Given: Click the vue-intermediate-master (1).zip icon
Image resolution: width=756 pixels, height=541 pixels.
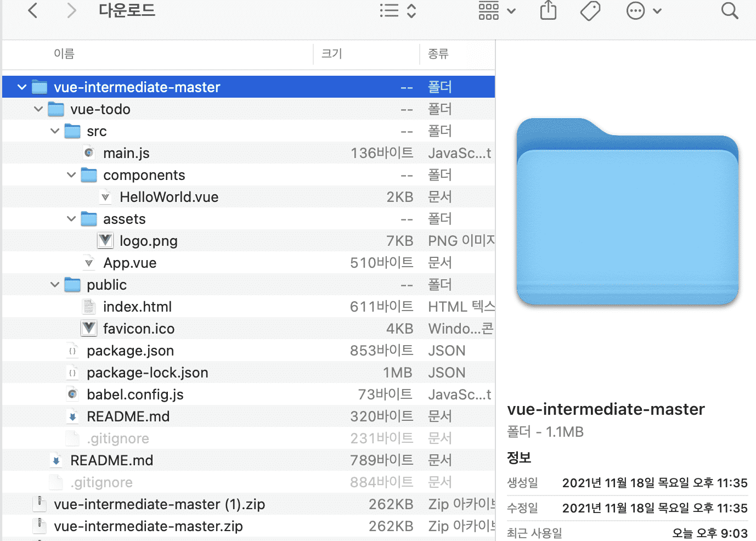Looking at the screenshot, I should tap(40, 504).
